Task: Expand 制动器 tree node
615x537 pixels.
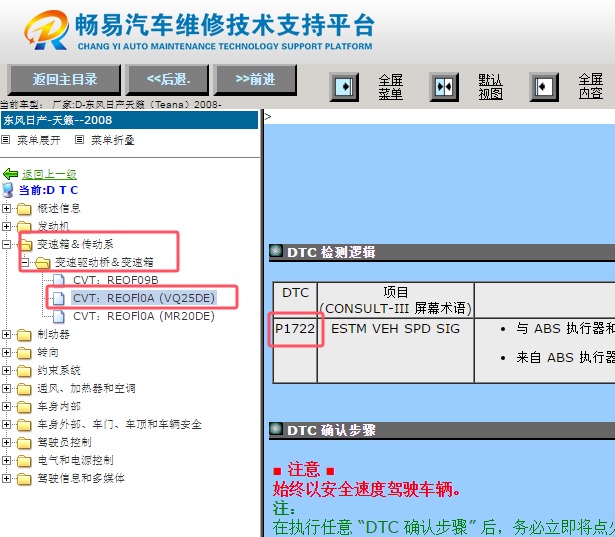Action: pos(6,334)
